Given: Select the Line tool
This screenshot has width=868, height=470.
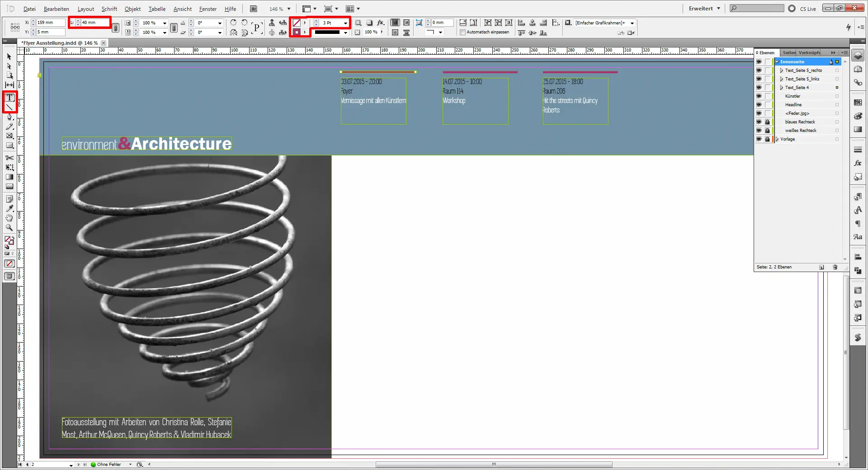Looking at the screenshot, I should point(9,107).
